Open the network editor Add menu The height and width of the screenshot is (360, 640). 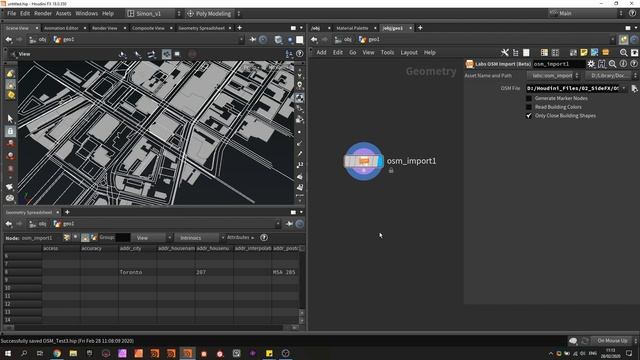(321, 53)
